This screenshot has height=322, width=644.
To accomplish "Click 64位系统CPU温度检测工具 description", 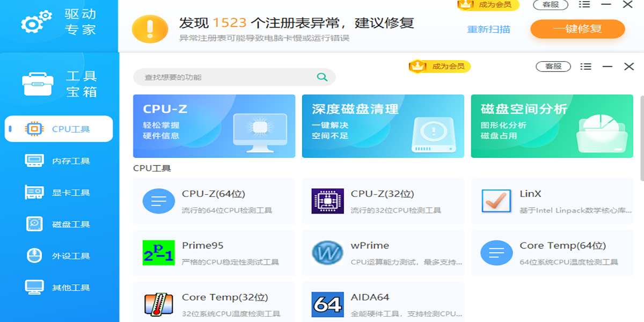I will [569, 262].
